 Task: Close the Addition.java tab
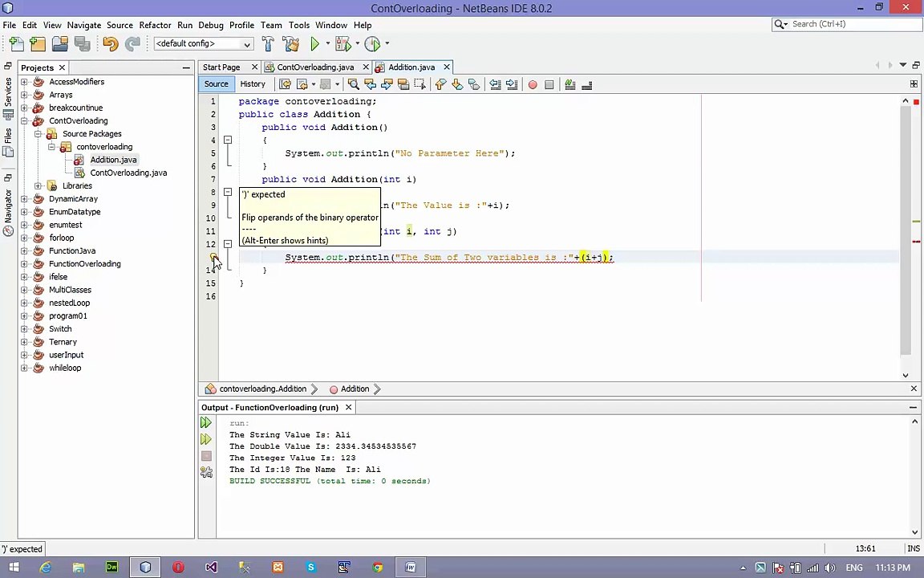[447, 67]
